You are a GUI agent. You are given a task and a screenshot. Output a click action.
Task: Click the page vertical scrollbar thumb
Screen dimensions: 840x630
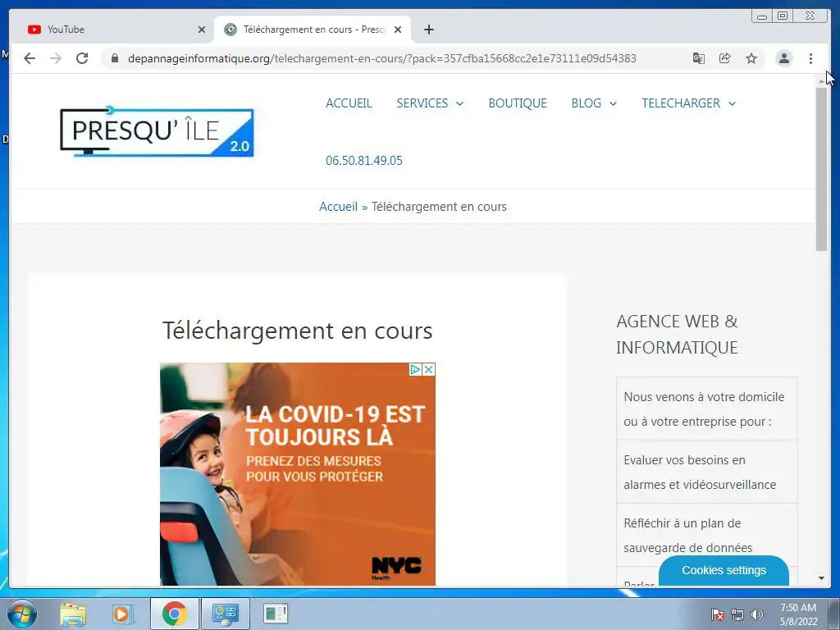pyautogui.click(x=821, y=169)
